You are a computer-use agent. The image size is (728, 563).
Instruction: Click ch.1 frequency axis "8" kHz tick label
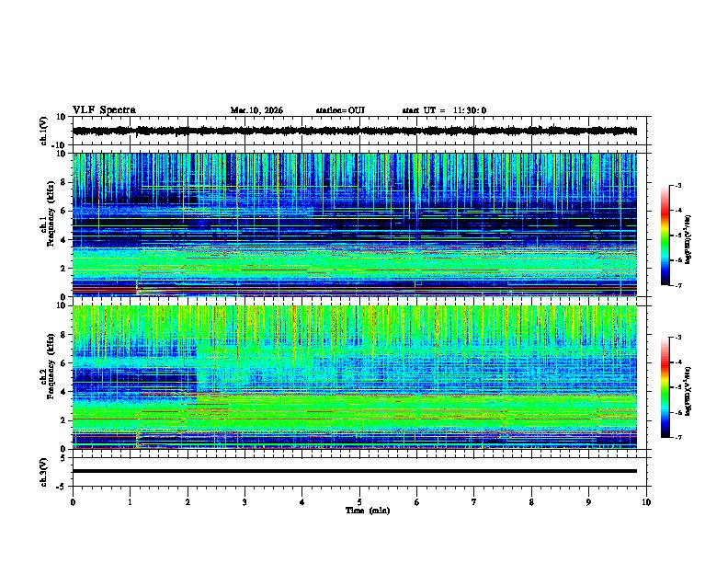pos(64,183)
